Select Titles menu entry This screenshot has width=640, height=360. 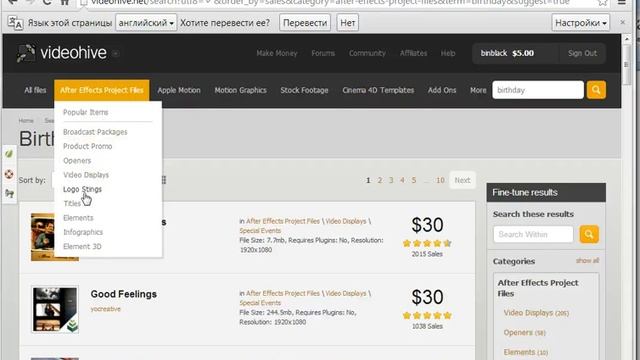(72, 203)
